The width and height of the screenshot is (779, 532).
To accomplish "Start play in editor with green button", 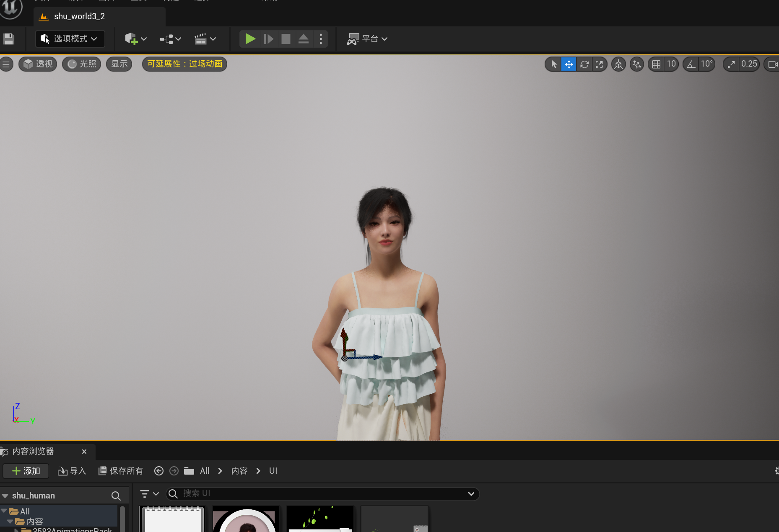I will (x=250, y=39).
